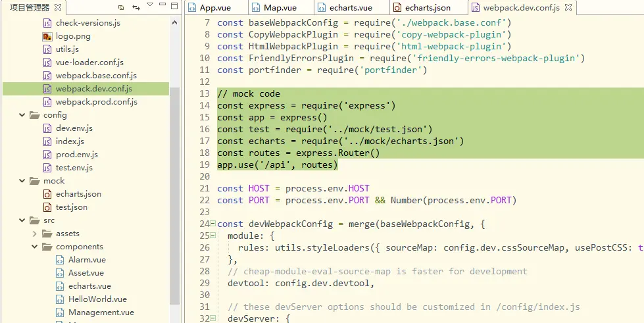Open the project manager view menu triangle
Image resolution: width=644 pixels, height=323 pixels.
(150, 5)
